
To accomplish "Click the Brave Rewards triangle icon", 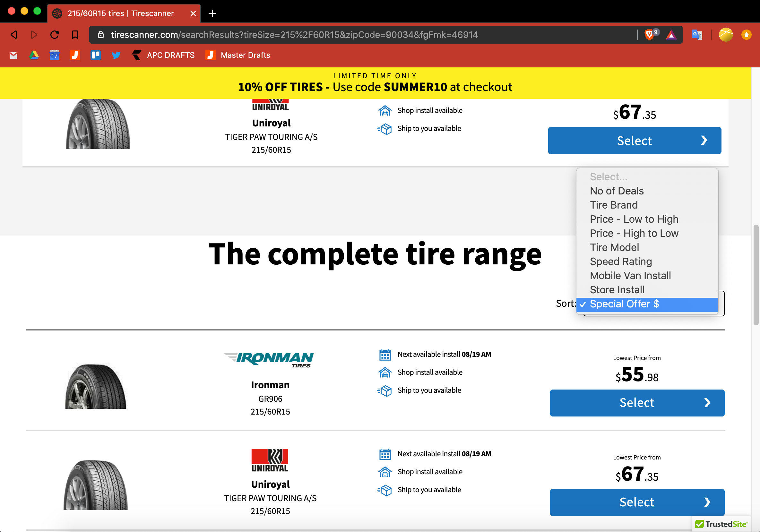I will tap(671, 34).
